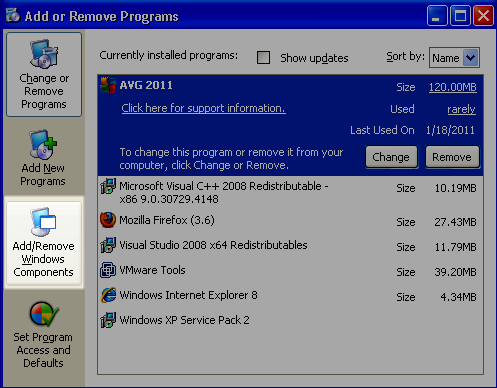Click the VMware Tools icon
497x388 pixels.
click(108, 270)
